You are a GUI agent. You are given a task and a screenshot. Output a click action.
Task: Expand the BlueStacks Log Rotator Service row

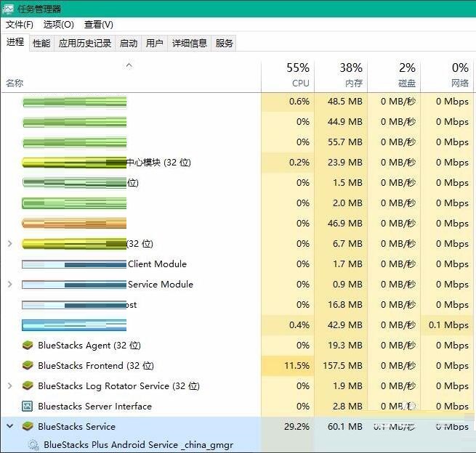coord(9,385)
